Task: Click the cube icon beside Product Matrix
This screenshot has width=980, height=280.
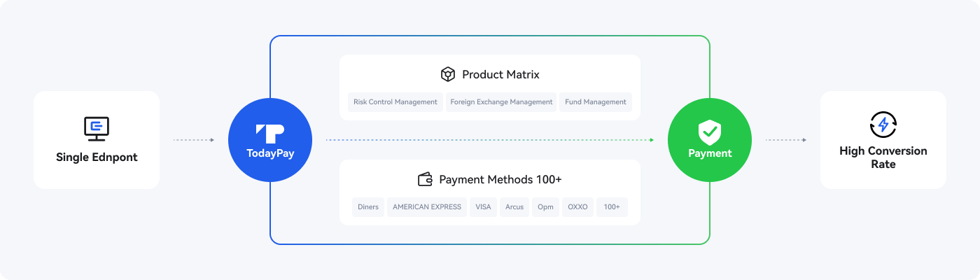Action: click(x=447, y=74)
